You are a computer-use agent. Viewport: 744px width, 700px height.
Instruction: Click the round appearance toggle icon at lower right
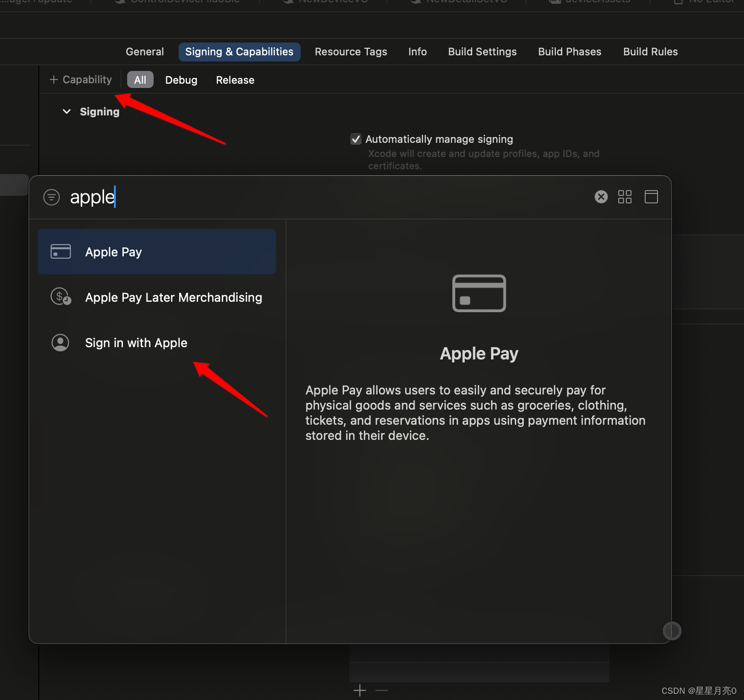click(x=672, y=630)
